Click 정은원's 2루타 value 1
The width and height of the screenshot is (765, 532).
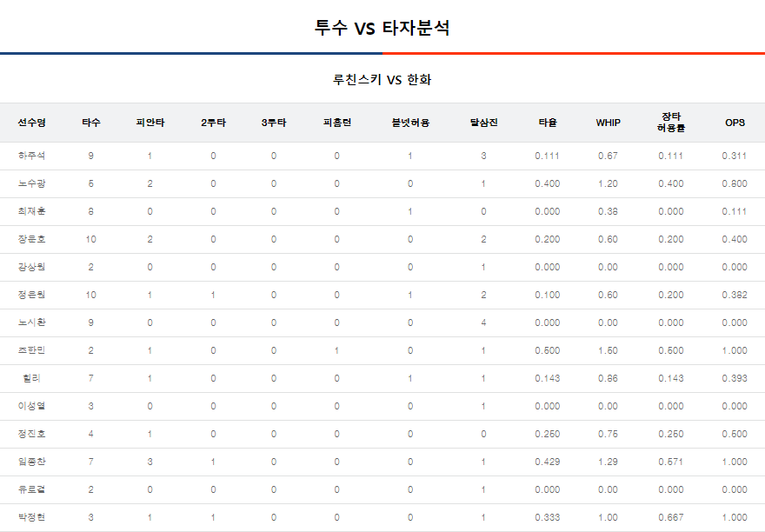(x=213, y=295)
